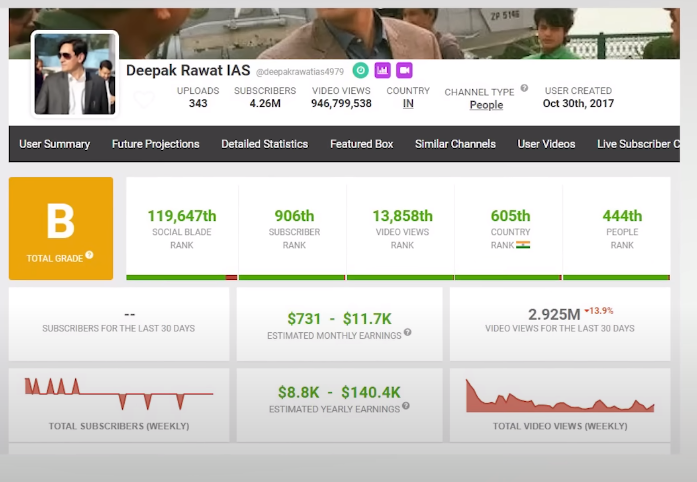Click the 2.925M video views value
697x482 pixels.
(554, 315)
